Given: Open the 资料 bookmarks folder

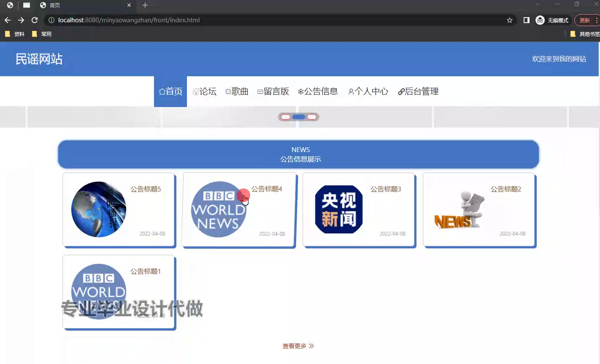Looking at the screenshot, I should pos(15,34).
